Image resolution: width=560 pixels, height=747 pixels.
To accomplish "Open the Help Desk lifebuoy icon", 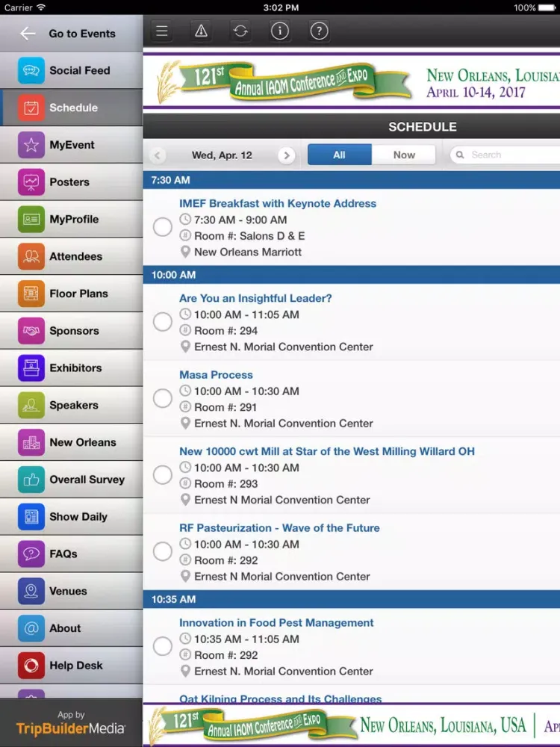I will click(x=31, y=665).
